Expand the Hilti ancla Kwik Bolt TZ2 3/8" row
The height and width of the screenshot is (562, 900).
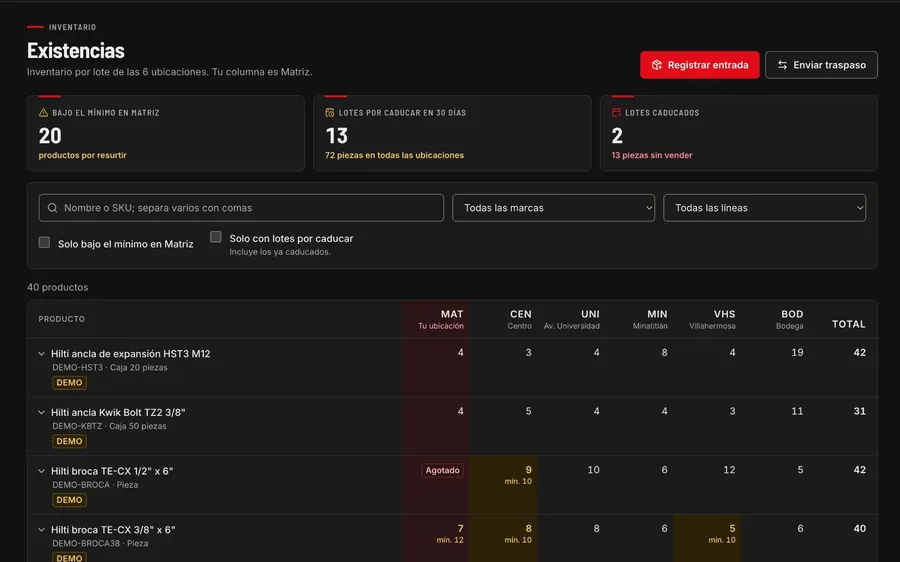click(x=41, y=412)
